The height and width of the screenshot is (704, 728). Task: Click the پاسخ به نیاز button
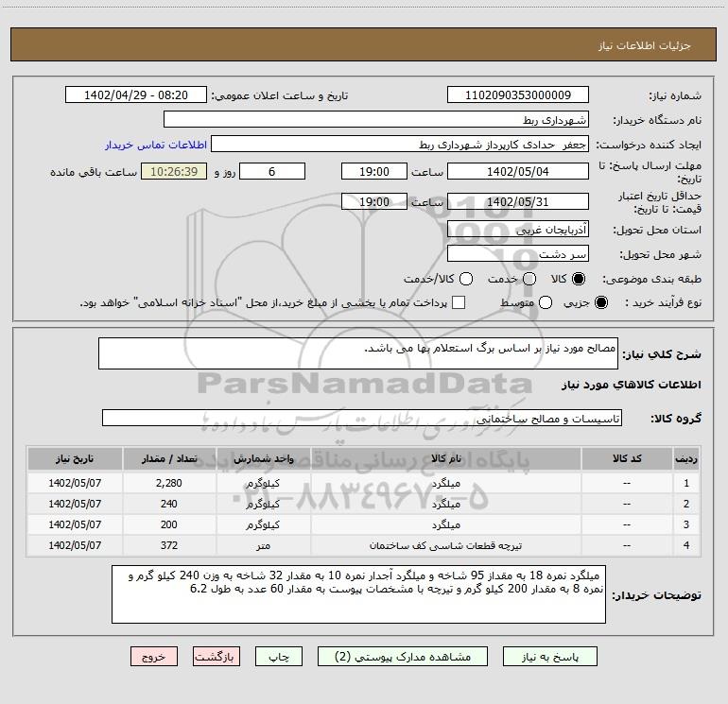click(550, 657)
